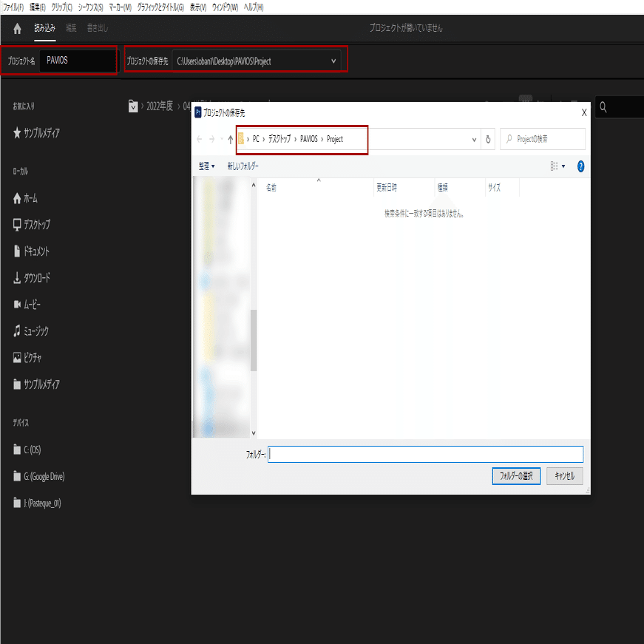Open ミュージック in local sidebar
Viewport: 644px width, 644px height.
pyautogui.click(x=31, y=331)
